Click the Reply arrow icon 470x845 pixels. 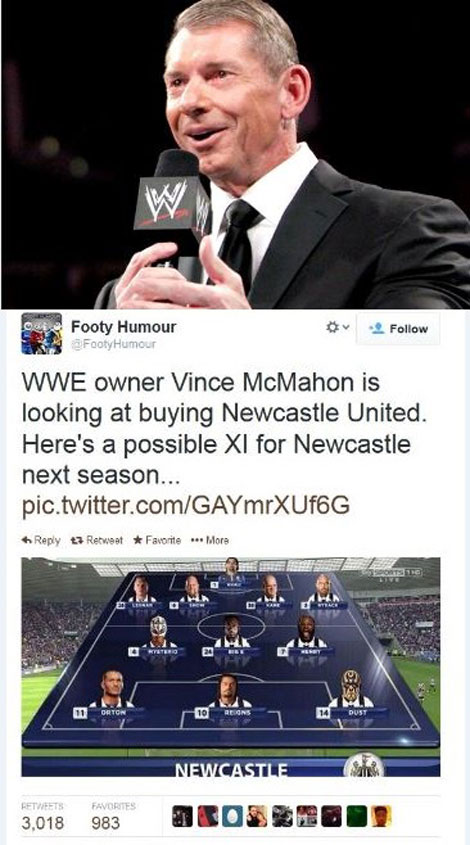pos(26,539)
